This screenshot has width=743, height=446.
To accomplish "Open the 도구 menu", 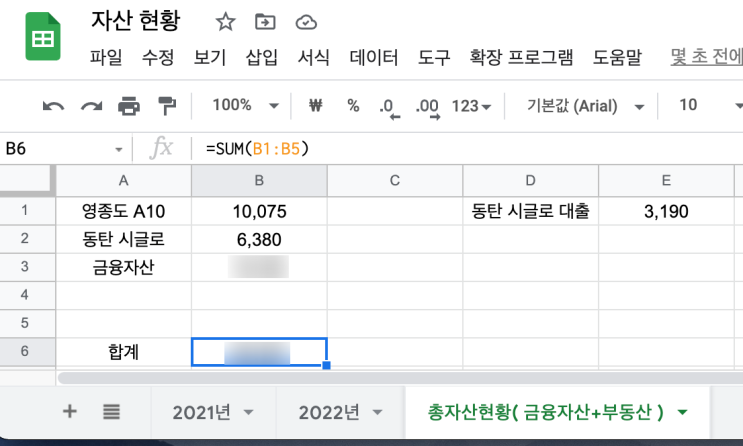I will pos(434,57).
